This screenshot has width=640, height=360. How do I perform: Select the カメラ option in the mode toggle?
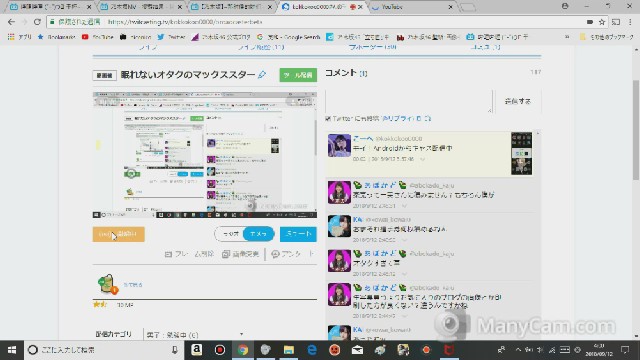258,234
